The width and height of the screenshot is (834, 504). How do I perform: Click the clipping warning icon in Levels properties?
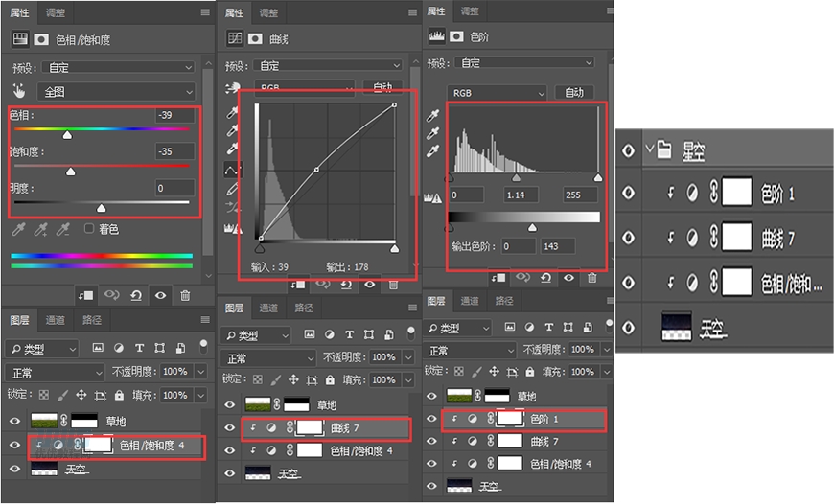433,198
